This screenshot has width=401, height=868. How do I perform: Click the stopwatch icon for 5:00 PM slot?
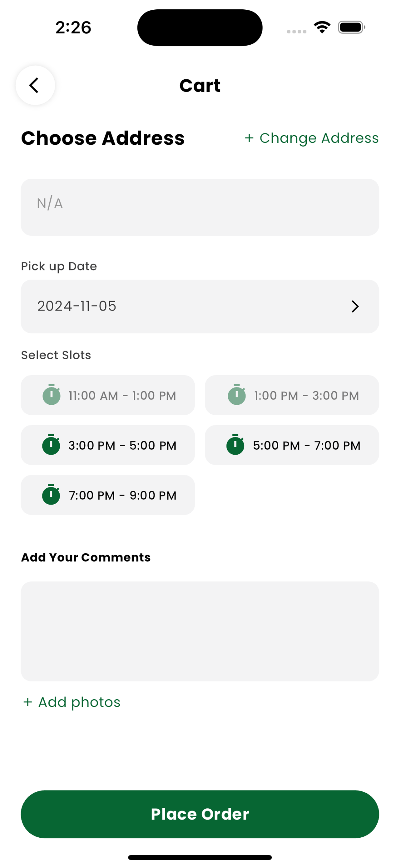coord(235,445)
